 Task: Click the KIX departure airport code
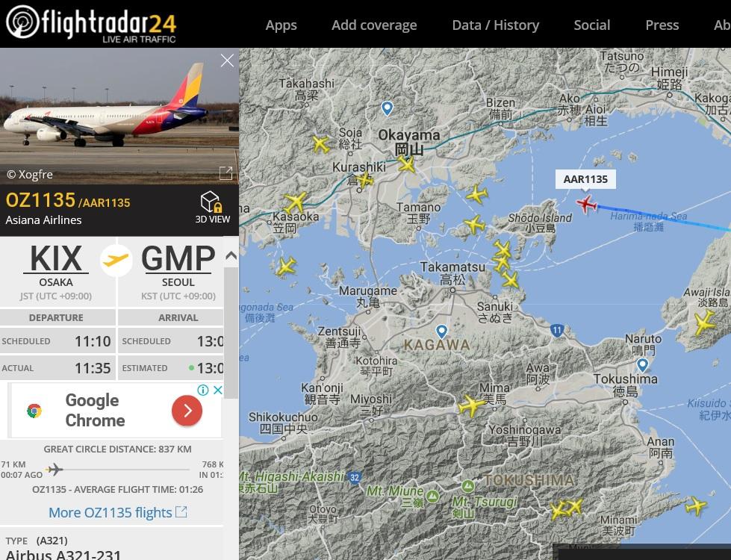pyautogui.click(x=55, y=259)
